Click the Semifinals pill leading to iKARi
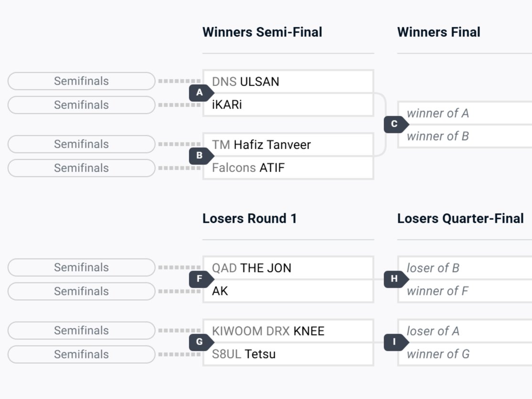The height and width of the screenshot is (399, 532). coord(82,105)
